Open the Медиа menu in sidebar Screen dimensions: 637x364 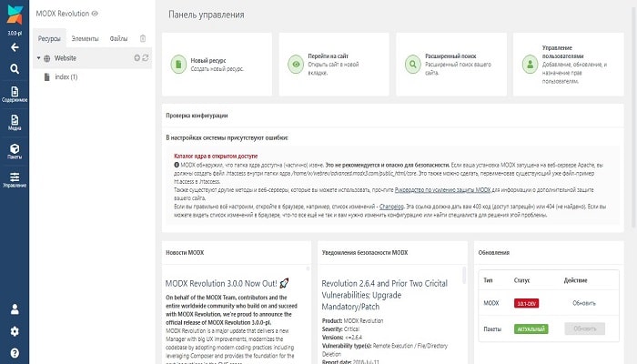click(x=15, y=123)
